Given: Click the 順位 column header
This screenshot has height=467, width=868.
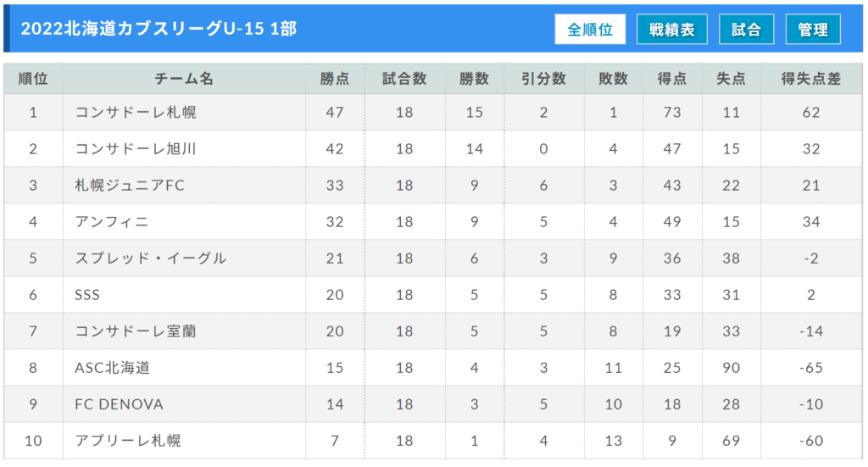Looking at the screenshot, I should [x=33, y=79].
